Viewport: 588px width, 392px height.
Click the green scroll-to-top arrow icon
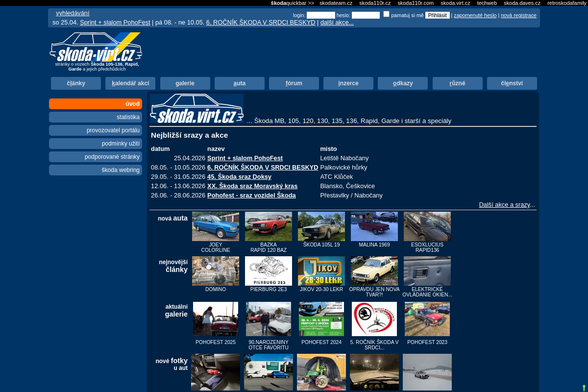coord(584,388)
